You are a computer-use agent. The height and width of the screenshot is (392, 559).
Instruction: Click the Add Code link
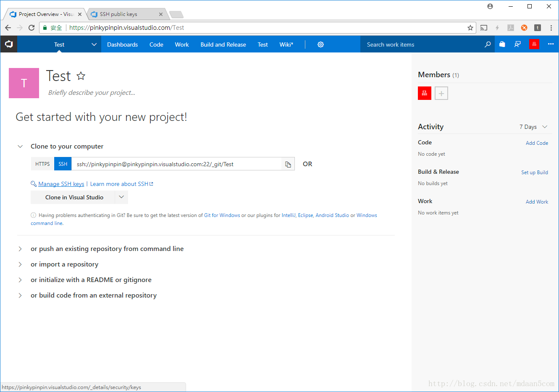pyautogui.click(x=537, y=143)
